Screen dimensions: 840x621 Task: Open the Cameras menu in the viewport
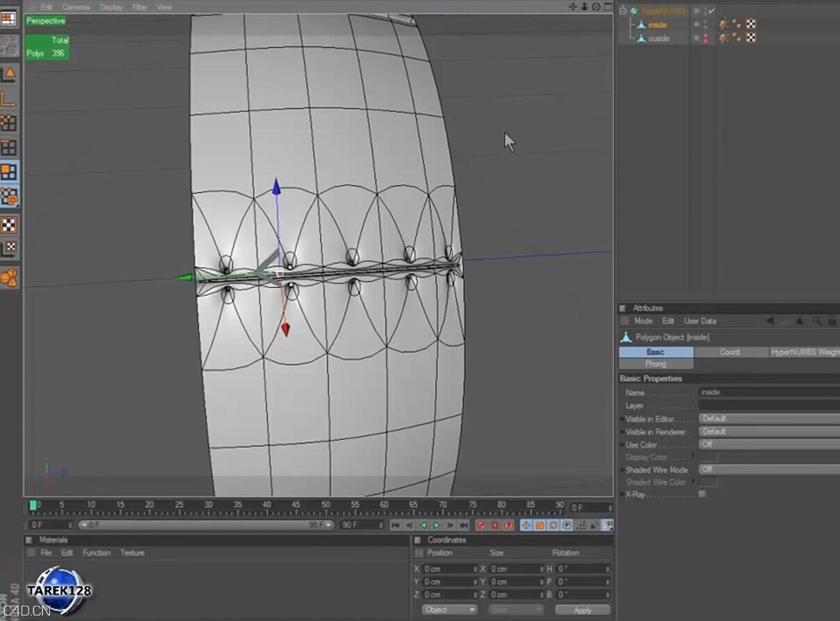pyautogui.click(x=75, y=6)
